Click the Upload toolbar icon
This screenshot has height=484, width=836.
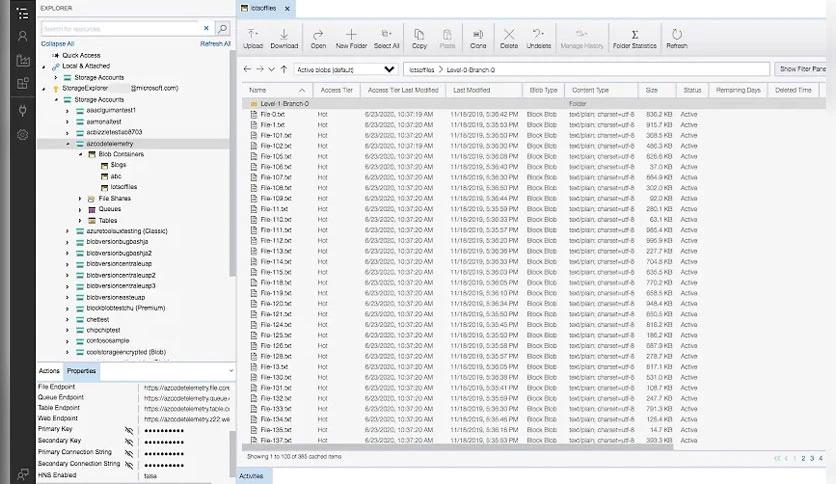point(253,38)
